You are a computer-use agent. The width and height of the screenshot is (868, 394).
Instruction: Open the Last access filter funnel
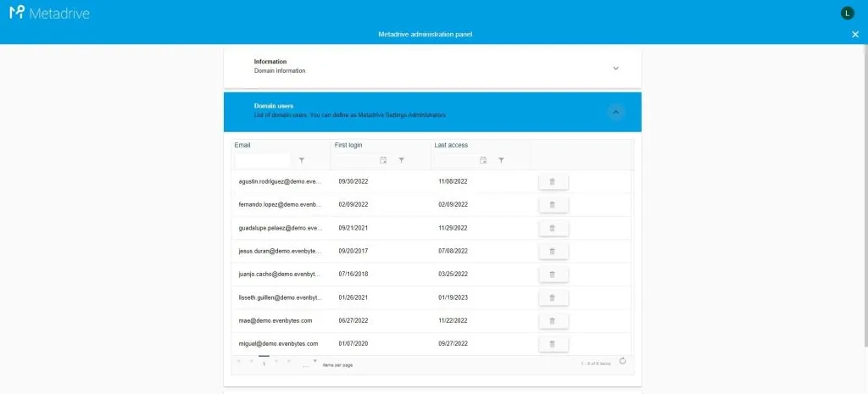501,160
